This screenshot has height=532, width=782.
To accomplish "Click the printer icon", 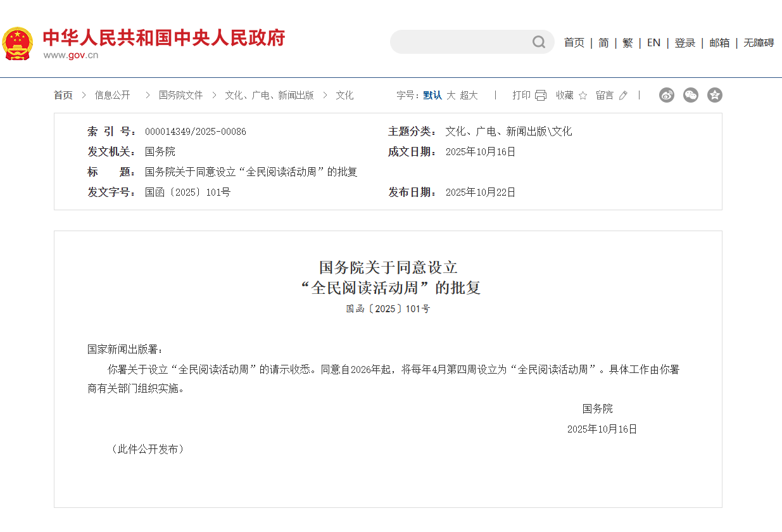I will point(540,96).
